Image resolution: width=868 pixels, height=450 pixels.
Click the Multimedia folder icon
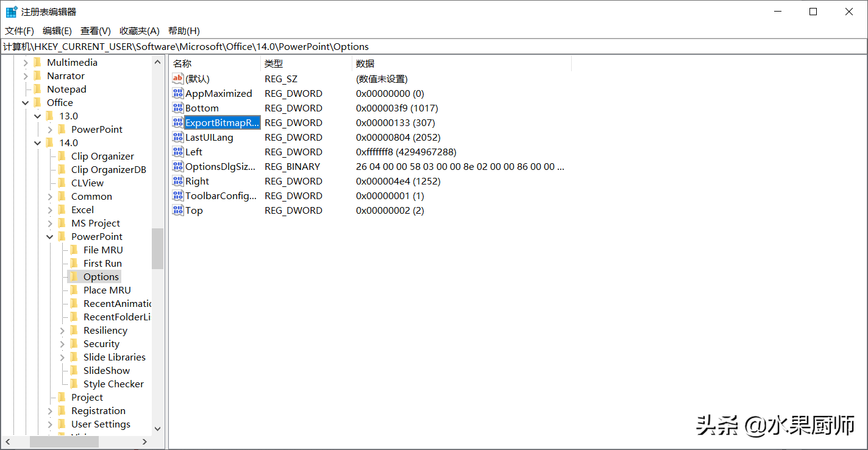coord(38,62)
